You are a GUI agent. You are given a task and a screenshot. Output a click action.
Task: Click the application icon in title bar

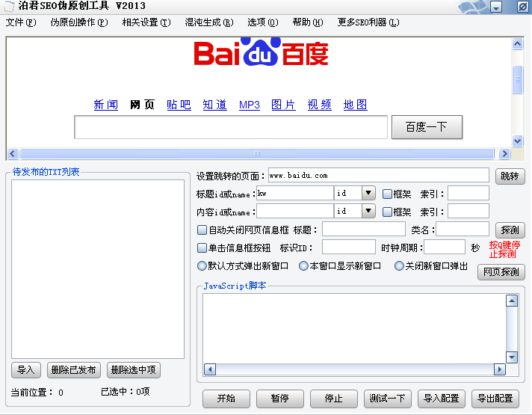pos(10,6)
